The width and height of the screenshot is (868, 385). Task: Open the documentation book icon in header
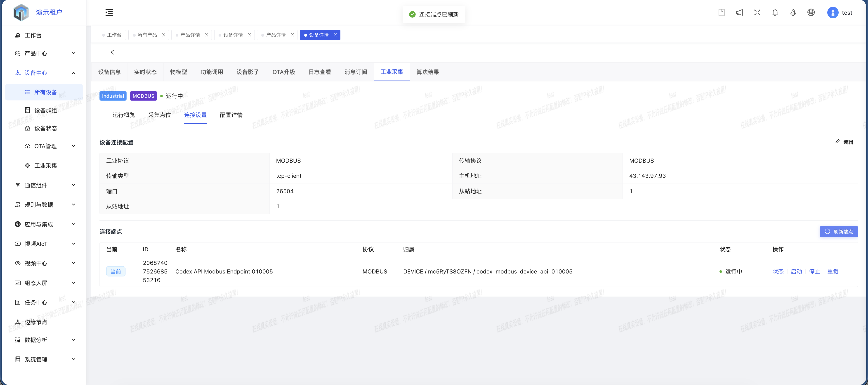[x=722, y=12]
